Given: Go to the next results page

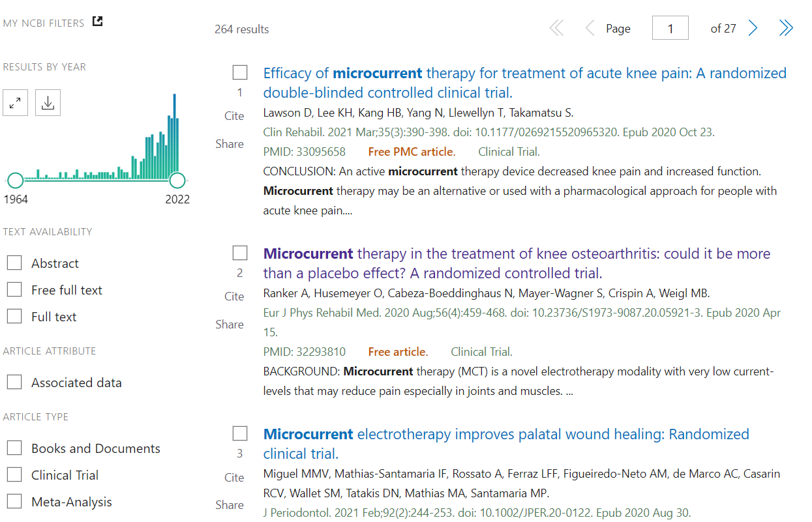Looking at the screenshot, I should pos(753,28).
